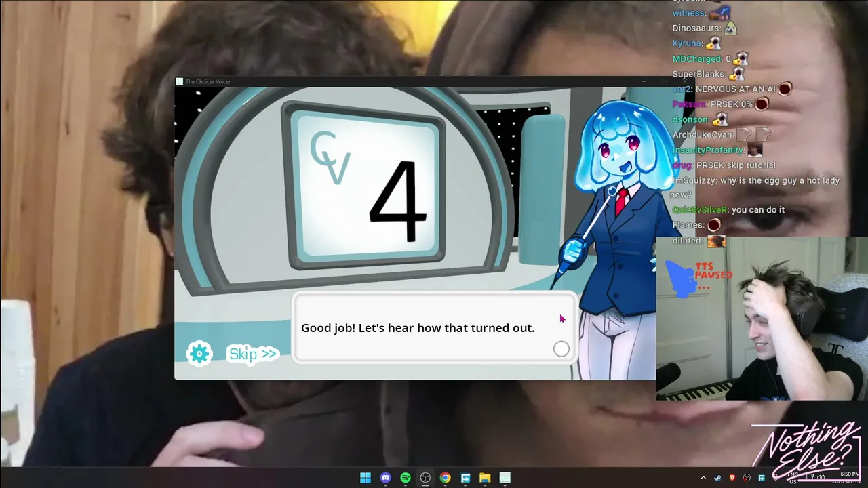Click the dialogue advance circle indicator
The image size is (868, 488).
(561, 349)
